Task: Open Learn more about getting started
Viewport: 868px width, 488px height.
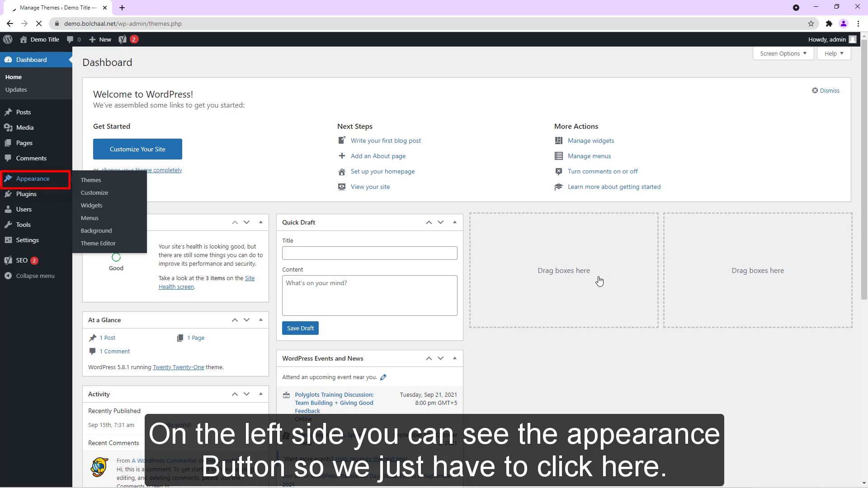Action: coord(614,187)
